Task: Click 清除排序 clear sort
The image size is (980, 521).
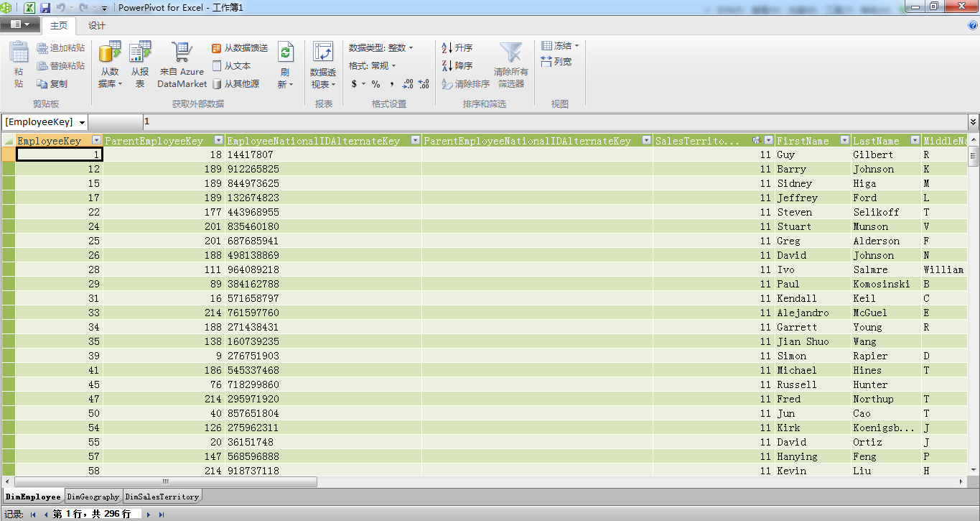Action: pos(465,84)
